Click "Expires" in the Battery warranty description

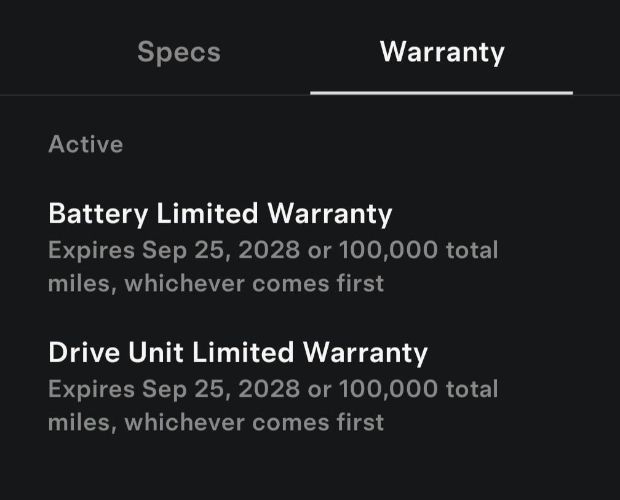tap(90, 249)
